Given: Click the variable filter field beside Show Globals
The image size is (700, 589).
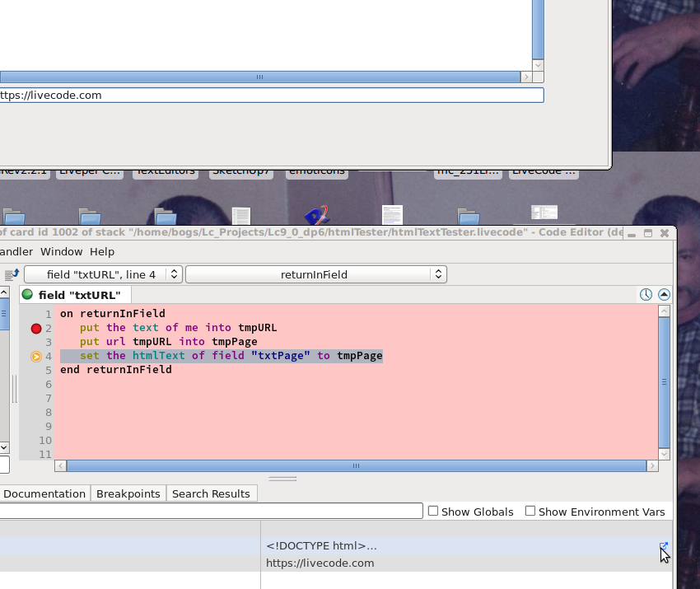Looking at the screenshot, I should pyautogui.click(x=211, y=512).
